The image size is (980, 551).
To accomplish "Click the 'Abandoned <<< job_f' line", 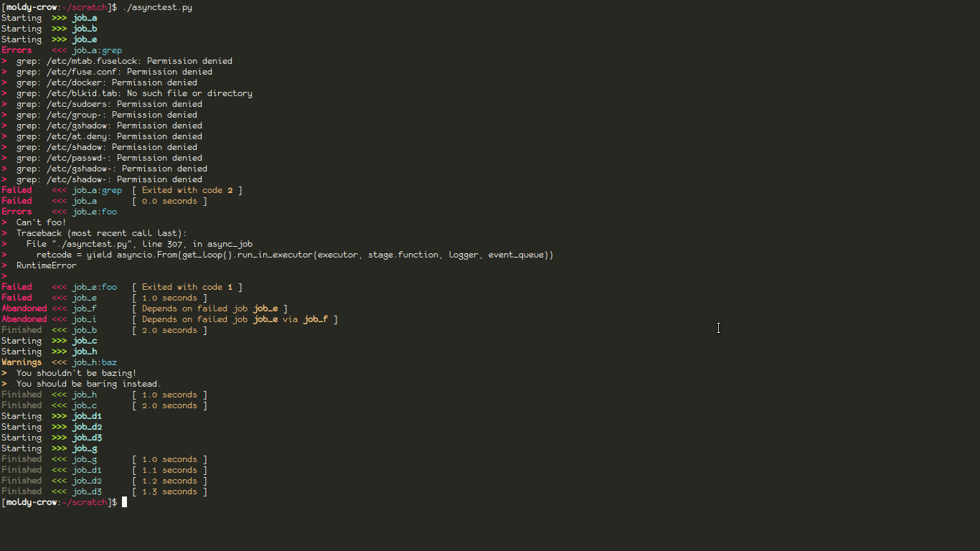I will point(144,309).
